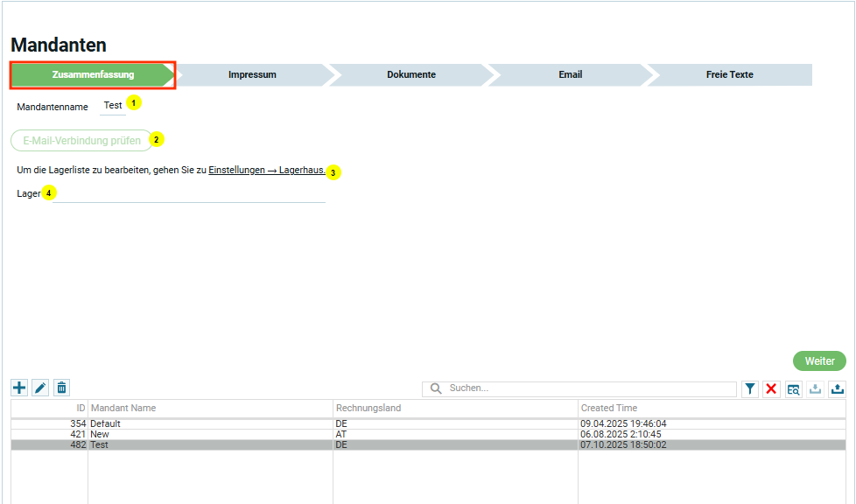Screen dimensions: 856x504
Task: Follow the Einstellungen → Lagerhaus link
Action: click(x=266, y=171)
